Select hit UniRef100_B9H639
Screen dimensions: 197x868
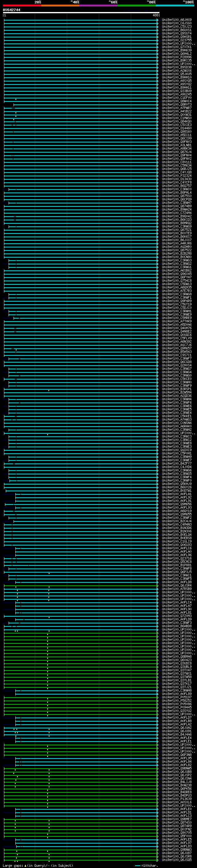click(177, 50)
